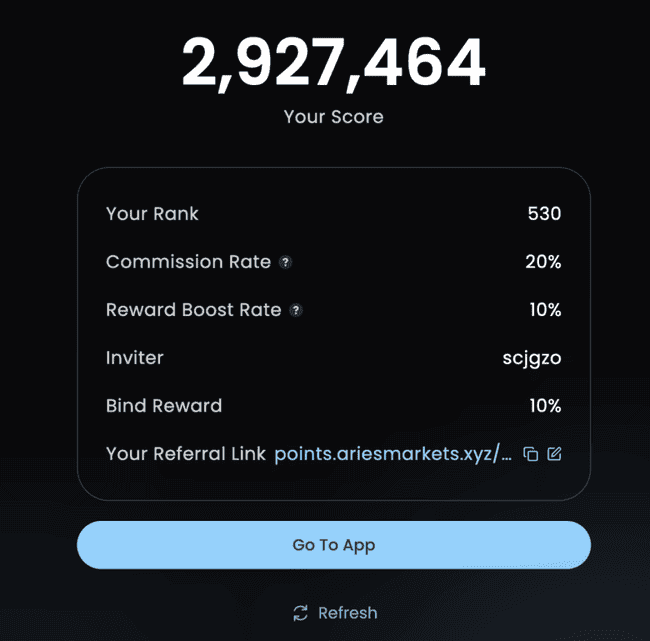Select the inviter name scjgzo
This screenshot has height=641, width=650.
click(x=531, y=358)
